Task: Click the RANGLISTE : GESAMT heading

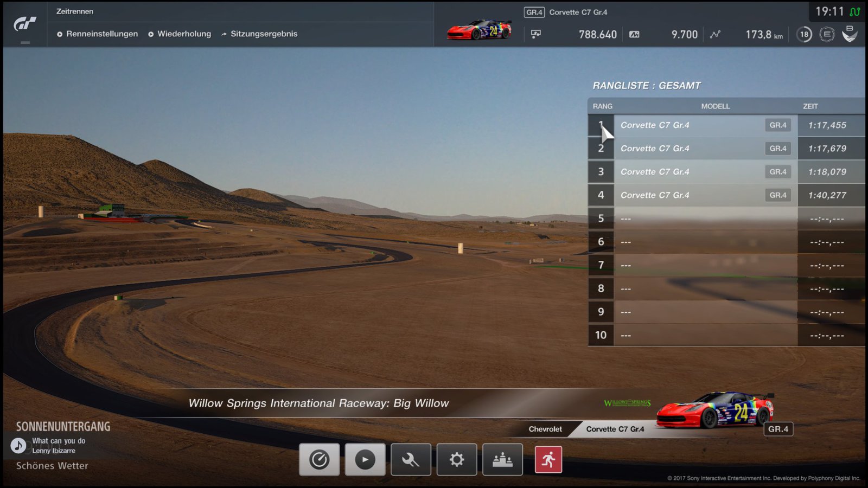Action: pyautogui.click(x=647, y=86)
